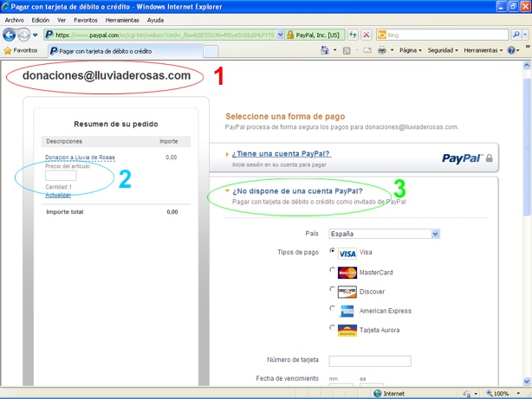532x399 pixels.
Task: Click the Read mail envelope icon
Action: [367, 50]
